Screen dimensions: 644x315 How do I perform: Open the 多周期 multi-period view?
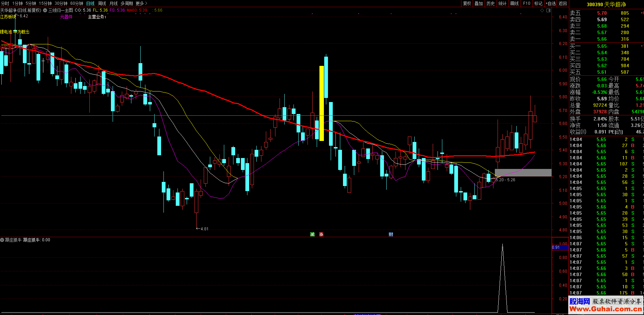tap(127, 3)
